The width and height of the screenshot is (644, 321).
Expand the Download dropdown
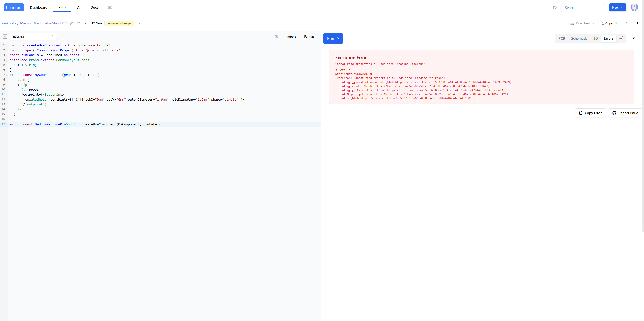(582, 23)
